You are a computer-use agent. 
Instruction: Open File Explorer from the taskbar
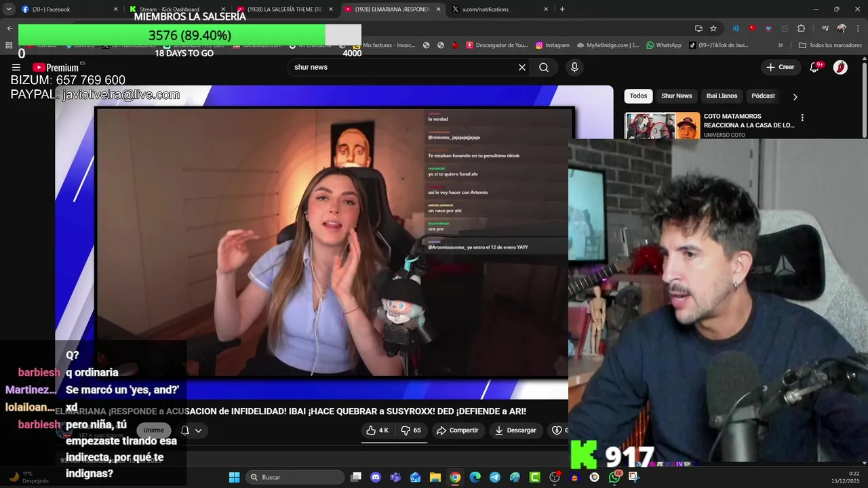[x=435, y=477]
